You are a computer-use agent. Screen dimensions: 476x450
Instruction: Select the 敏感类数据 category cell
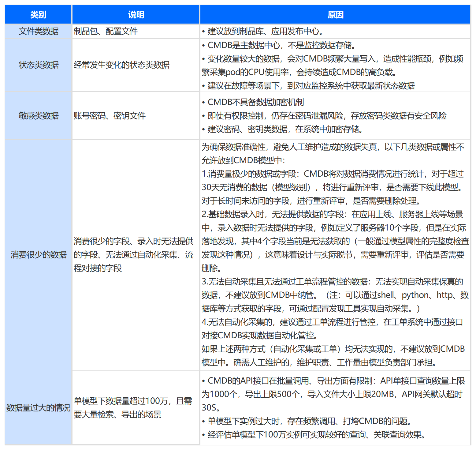click(38, 116)
